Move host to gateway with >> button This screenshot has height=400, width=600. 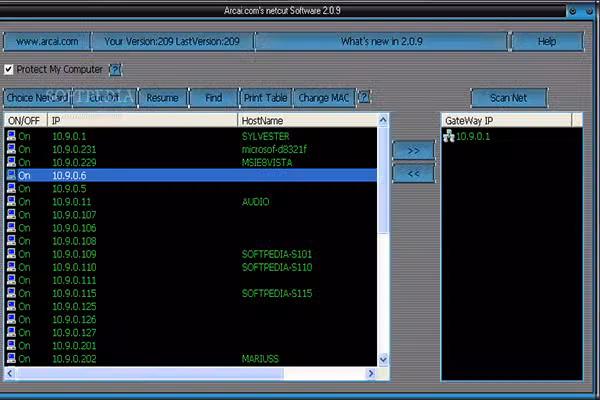click(413, 150)
